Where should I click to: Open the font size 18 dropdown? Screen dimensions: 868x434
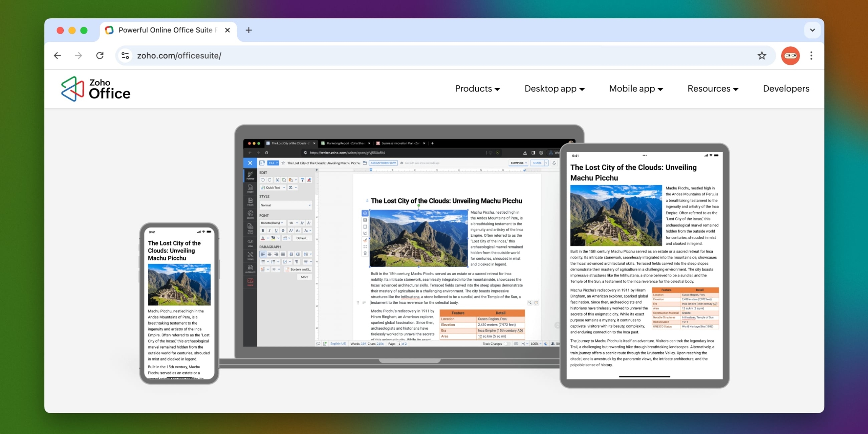(293, 223)
